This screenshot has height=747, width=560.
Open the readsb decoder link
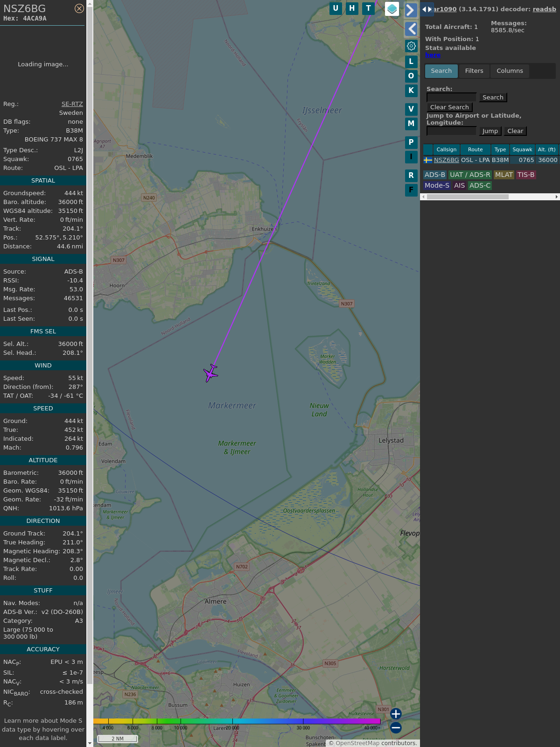pyautogui.click(x=545, y=9)
